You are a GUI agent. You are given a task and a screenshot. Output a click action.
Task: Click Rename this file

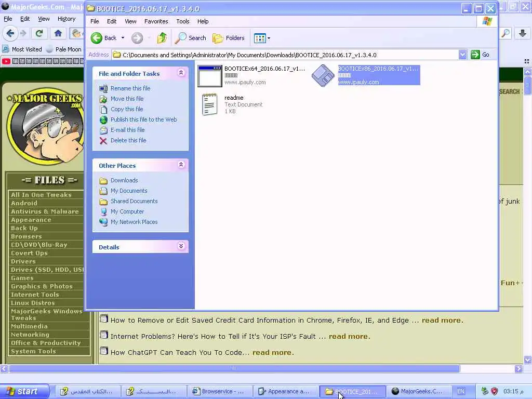pyautogui.click(x=130, y=88)
